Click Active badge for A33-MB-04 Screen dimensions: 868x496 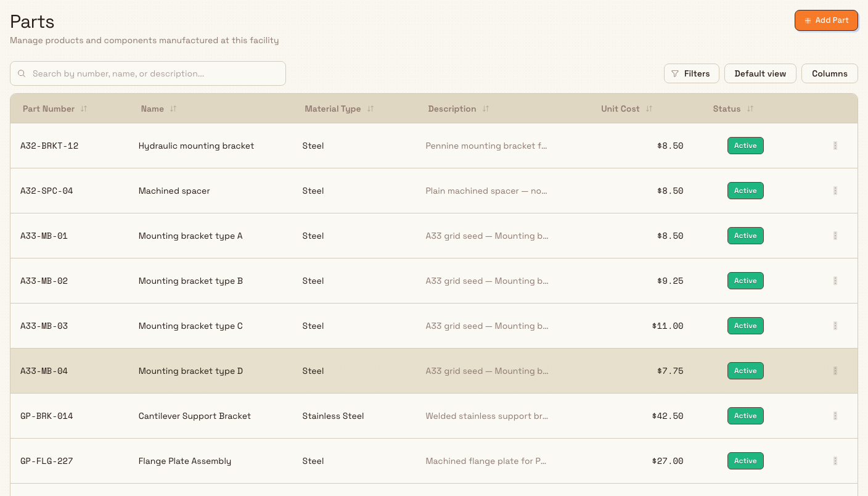pos(745,371)
